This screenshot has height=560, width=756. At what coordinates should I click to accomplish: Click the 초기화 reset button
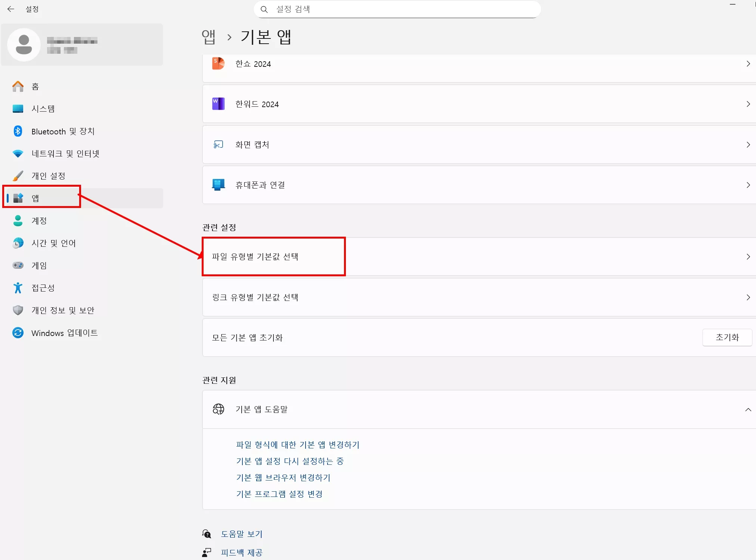pos(727,337)
